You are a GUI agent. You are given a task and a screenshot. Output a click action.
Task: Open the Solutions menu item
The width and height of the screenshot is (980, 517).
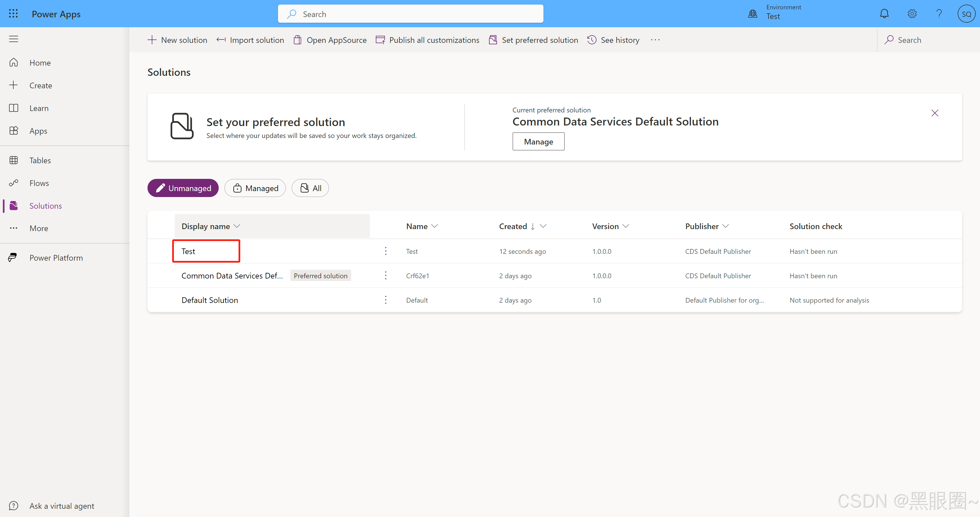(x=46, y=206)
